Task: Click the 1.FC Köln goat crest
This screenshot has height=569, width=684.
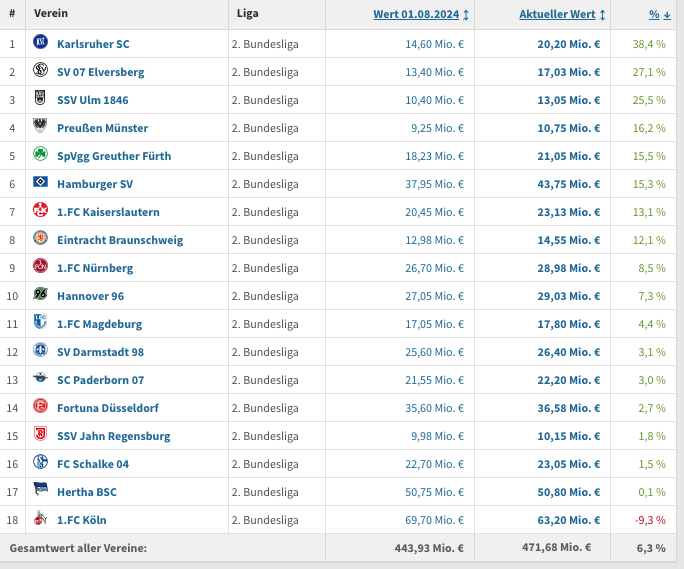Action: 41,518
